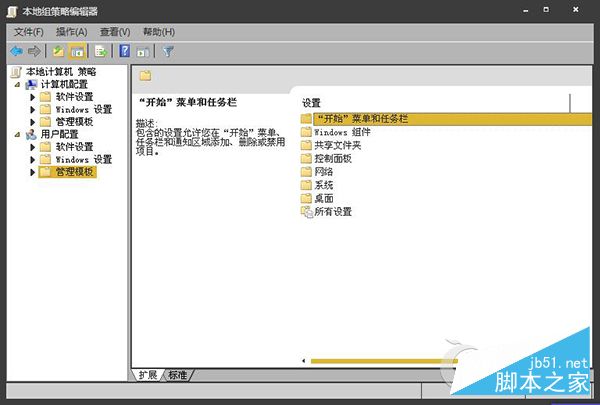Open the 操作(A) menu
600x405 pixels.
click(x=72, y=32)
